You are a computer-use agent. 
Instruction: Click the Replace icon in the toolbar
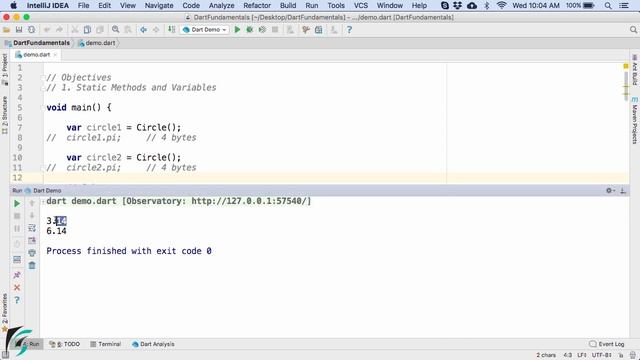[x=128, y=30]
